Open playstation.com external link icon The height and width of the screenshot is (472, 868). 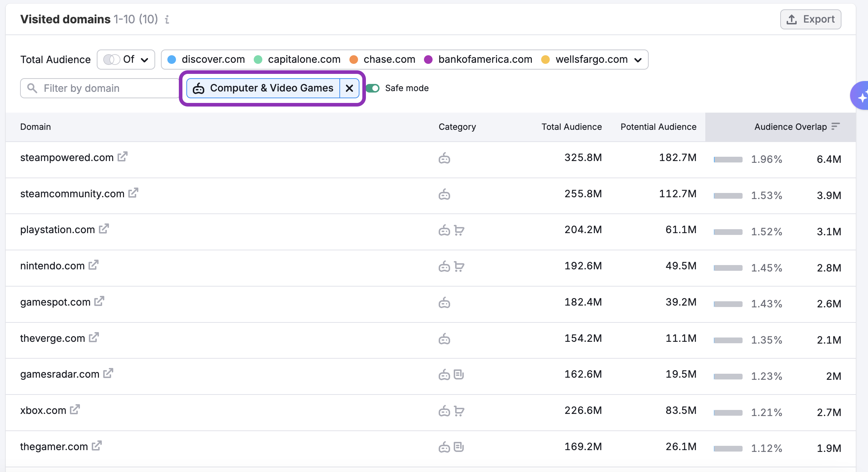click(104, 229)
